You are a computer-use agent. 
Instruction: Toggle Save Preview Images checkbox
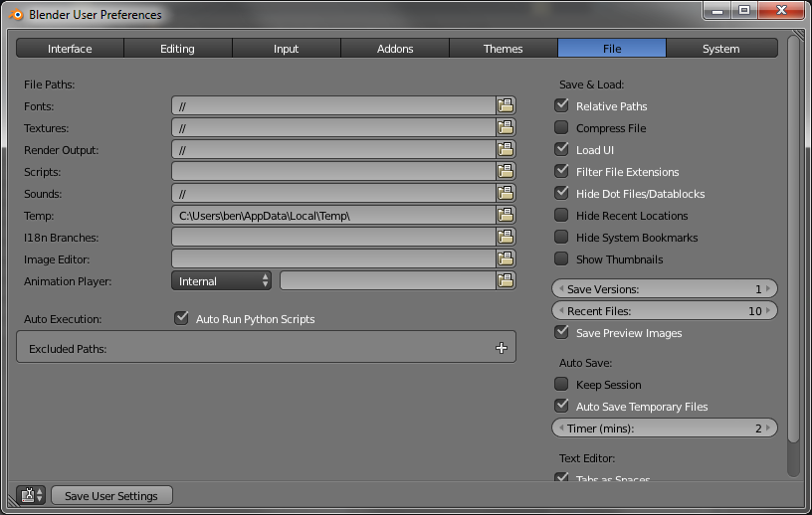point(561,332)
